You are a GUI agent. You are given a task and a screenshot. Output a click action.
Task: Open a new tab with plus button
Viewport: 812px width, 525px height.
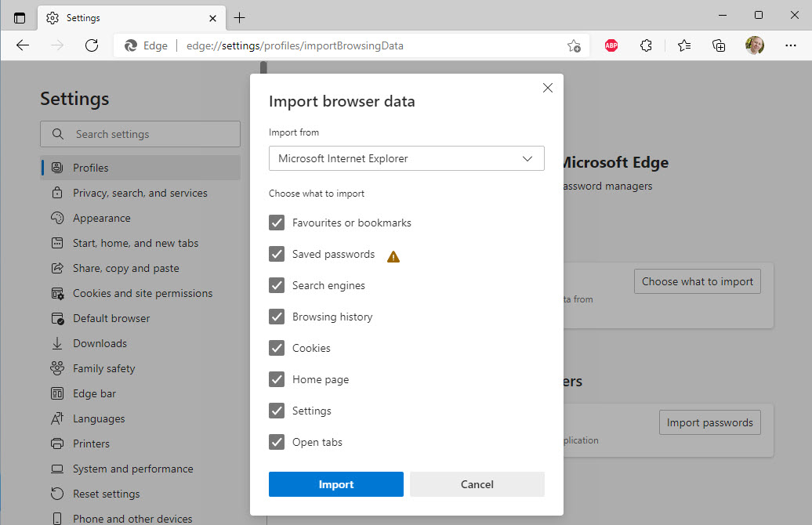[239, 18]
